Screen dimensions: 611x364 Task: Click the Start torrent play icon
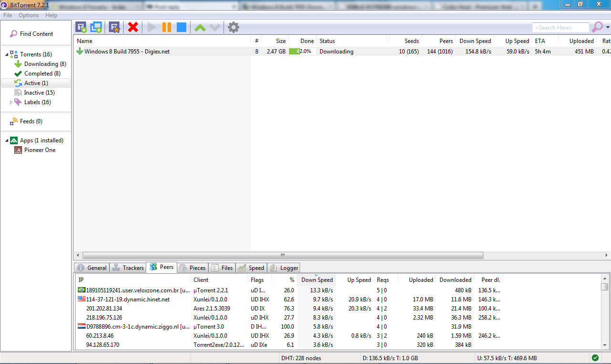tap(152, 27)
